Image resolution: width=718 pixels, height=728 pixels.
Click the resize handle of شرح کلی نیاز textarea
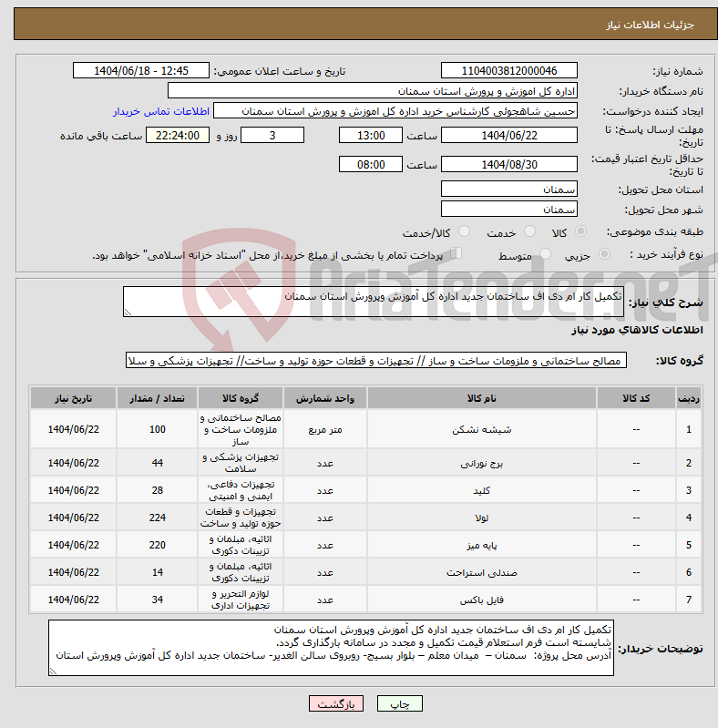coord(128,313)
